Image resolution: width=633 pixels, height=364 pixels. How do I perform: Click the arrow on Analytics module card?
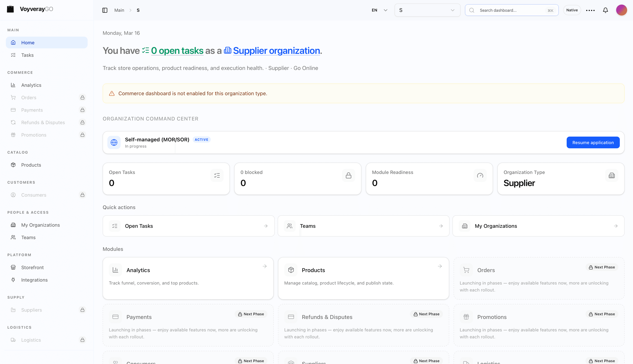click(x=264, y=267)
